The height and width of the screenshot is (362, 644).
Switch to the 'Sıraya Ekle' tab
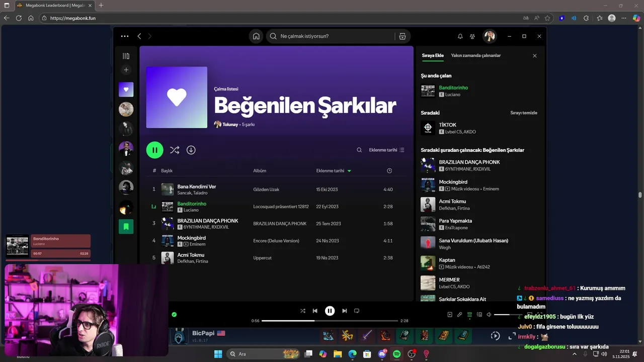point(433,55)
